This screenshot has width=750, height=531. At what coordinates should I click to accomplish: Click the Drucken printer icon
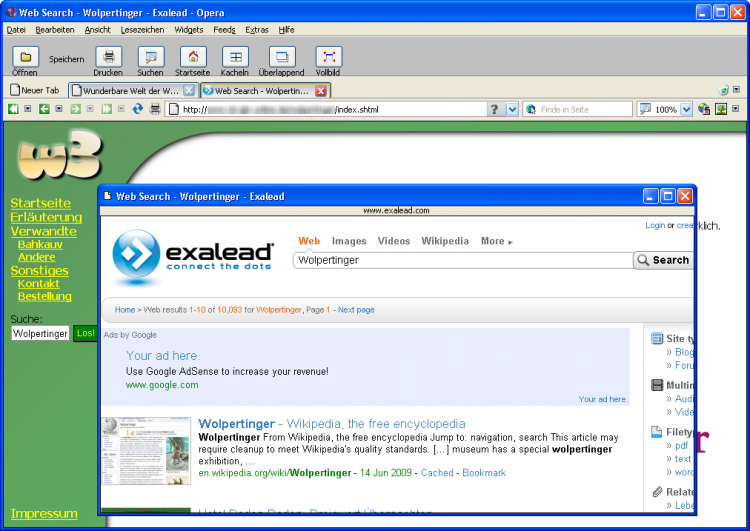point(108,57)
